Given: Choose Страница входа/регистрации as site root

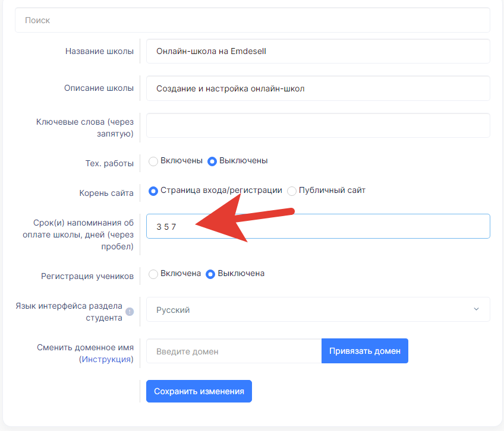Looking at the screenshot, I should pos(153,191).
